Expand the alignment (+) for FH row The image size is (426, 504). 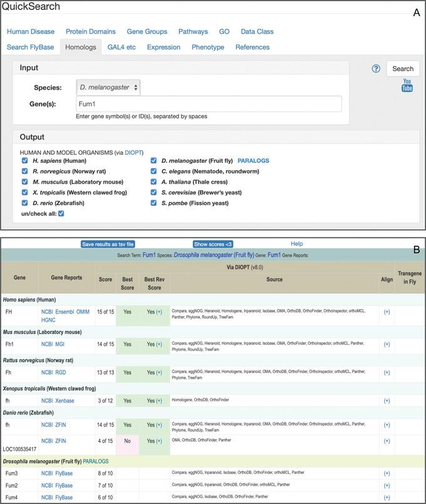click(x=387, y=312)
